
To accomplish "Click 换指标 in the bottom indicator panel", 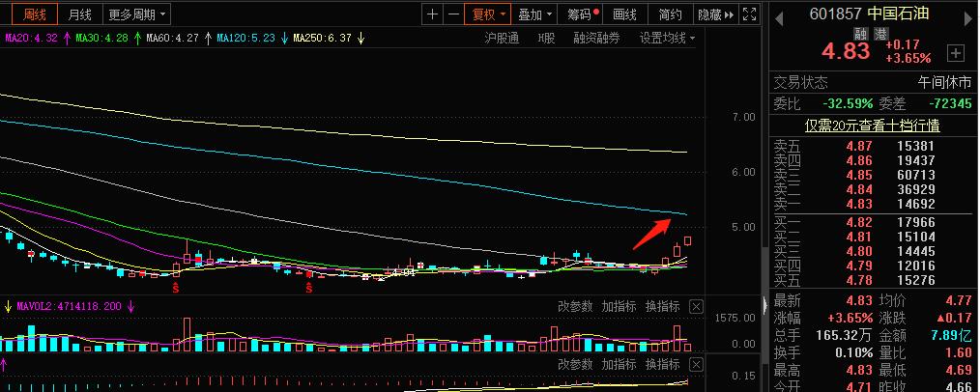I will pos(662,363).
